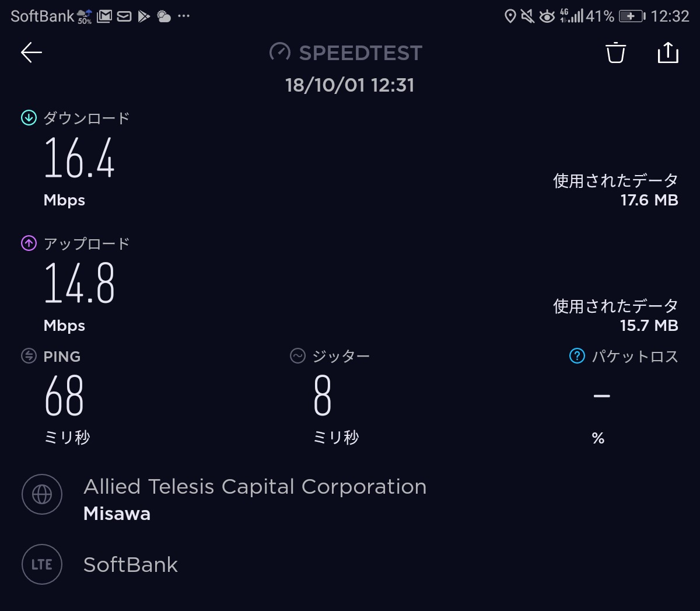Image resolution: width=700 pixels, height=611 pixels.
Task: Tap the jitter wave icon
Action: tap(297, 356)
